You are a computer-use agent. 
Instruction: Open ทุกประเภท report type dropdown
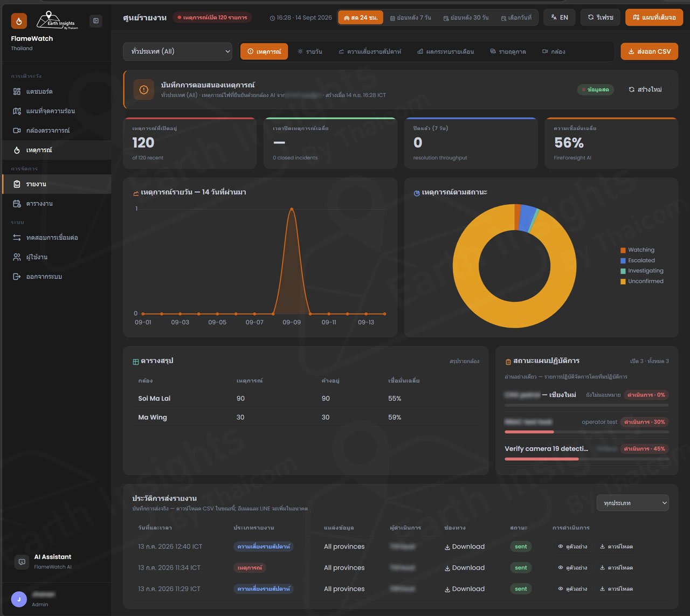tap(633, 503)
